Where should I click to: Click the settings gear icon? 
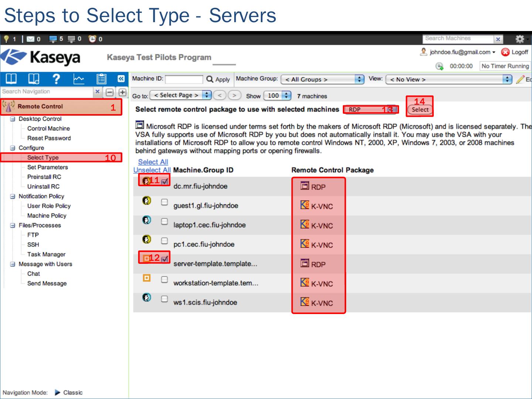click(519, 39)
